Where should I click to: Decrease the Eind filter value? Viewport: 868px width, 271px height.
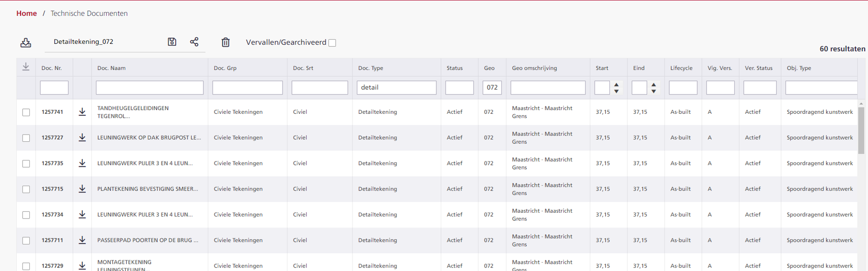coord(653,91)
